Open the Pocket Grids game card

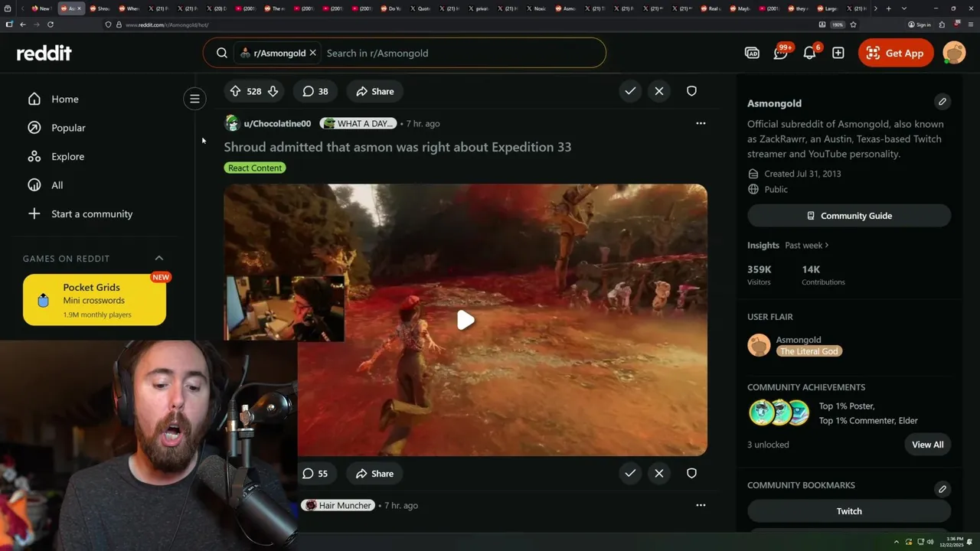94,300
